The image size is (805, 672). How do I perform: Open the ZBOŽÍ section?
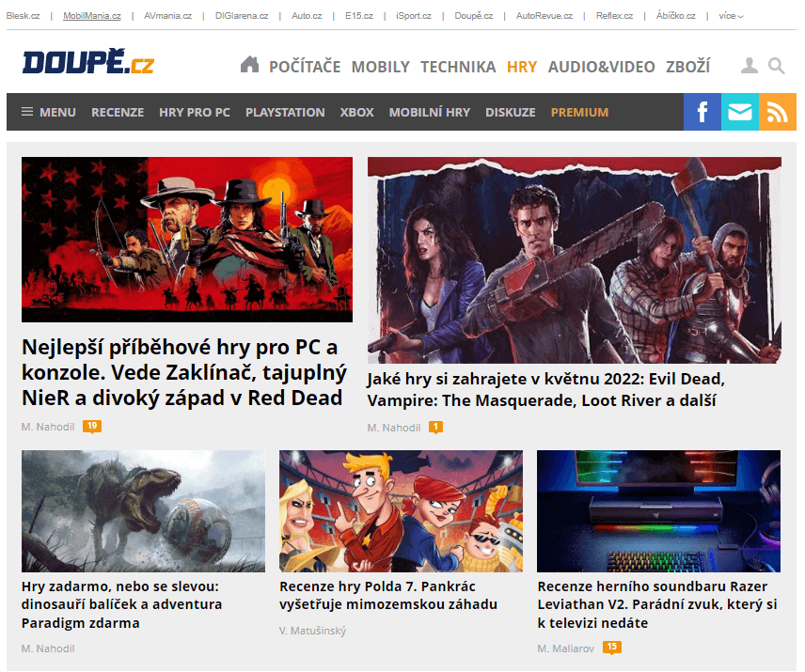point(688,67)
